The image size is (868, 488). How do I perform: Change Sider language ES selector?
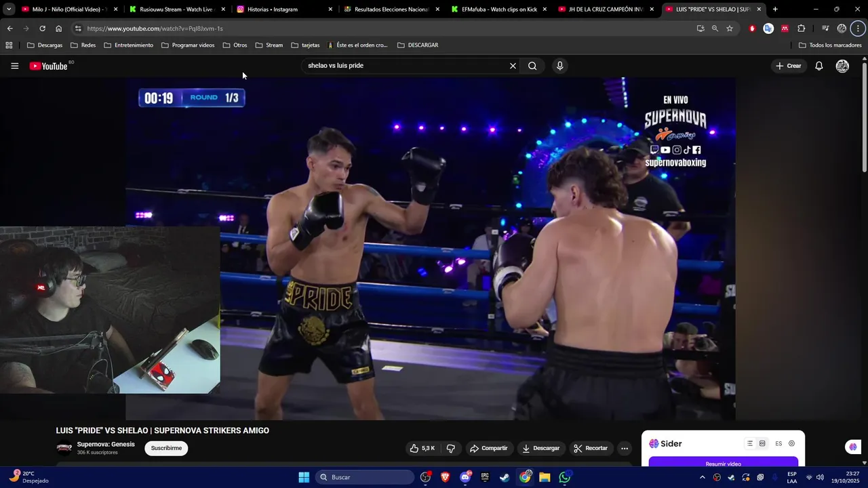[x=778, y=443]
